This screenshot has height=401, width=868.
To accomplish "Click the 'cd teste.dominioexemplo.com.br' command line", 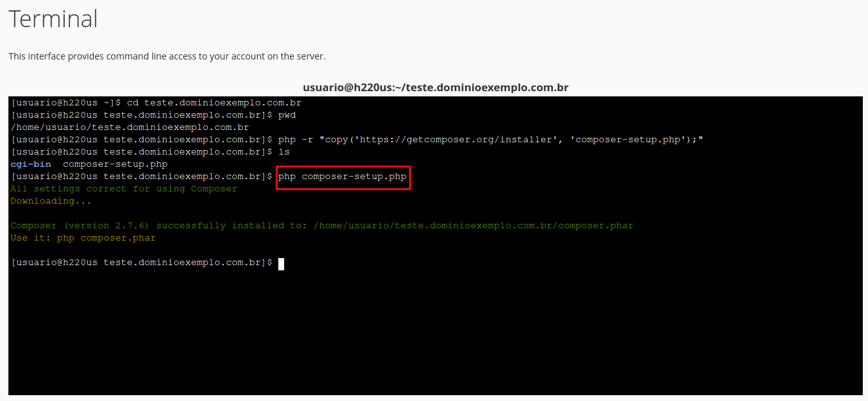I will pos(156,103).
